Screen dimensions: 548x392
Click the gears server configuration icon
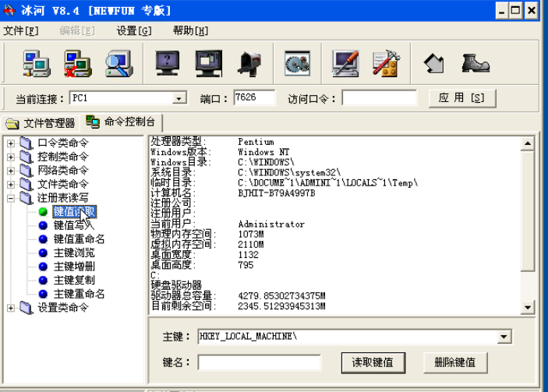pos(298,64)
